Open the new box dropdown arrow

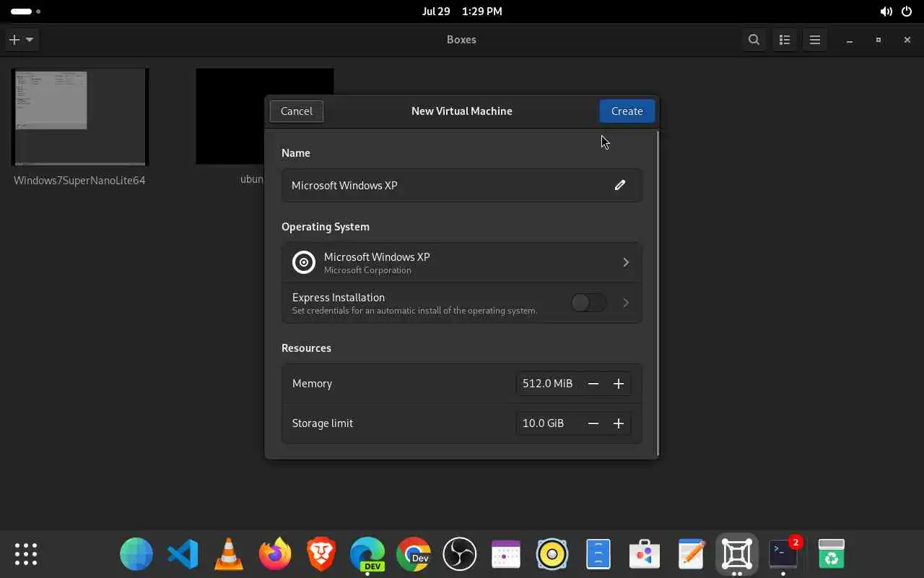[30, 40]
